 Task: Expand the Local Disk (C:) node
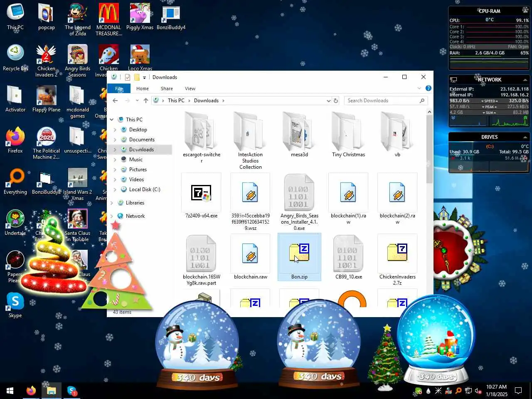coord(115,190)
